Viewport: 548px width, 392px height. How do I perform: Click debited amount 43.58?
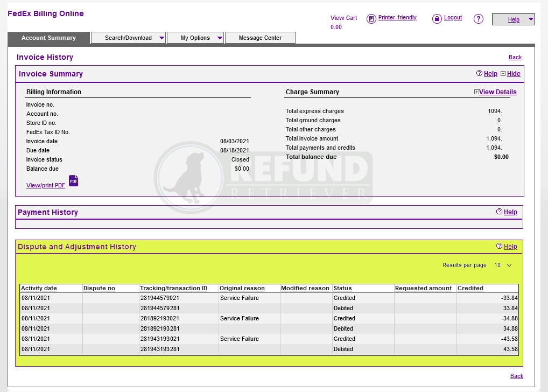tap(510, 349)
